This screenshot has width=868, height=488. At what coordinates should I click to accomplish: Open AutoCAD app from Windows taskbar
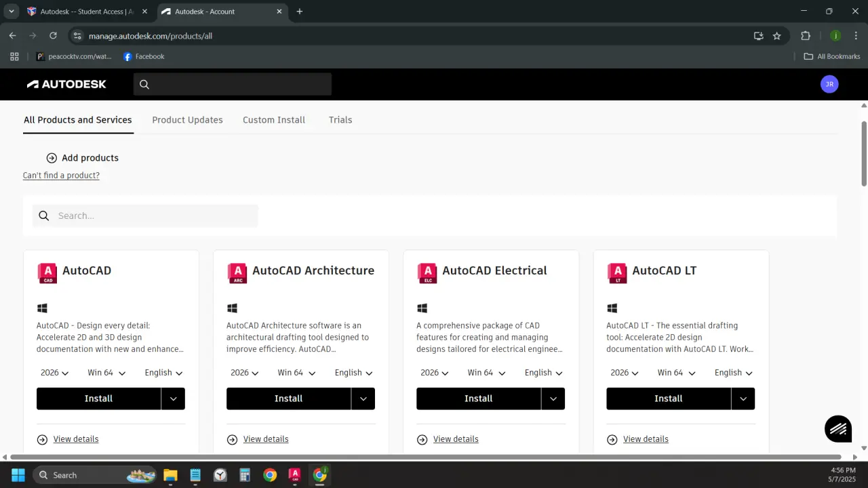click(294, 475)
